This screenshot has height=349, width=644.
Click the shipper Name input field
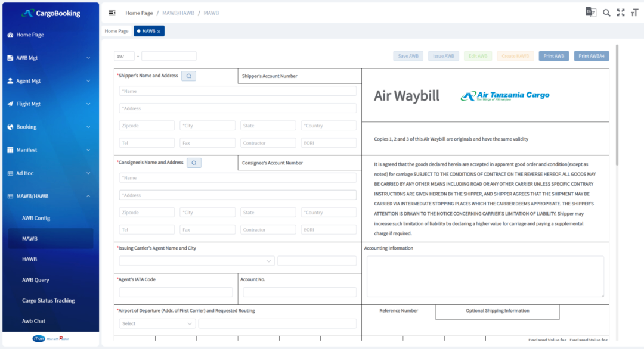(x=238, y=91)
